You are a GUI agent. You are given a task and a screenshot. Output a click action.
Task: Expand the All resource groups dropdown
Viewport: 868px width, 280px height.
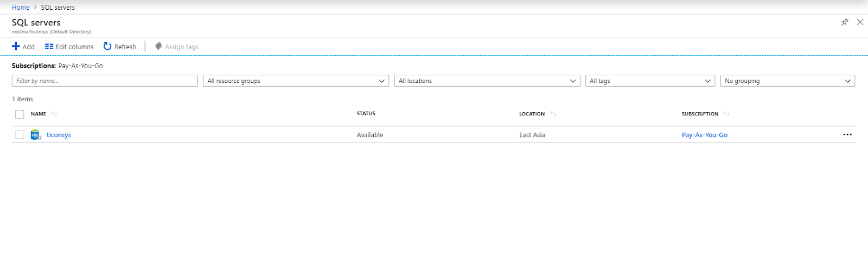coord(296,81)
